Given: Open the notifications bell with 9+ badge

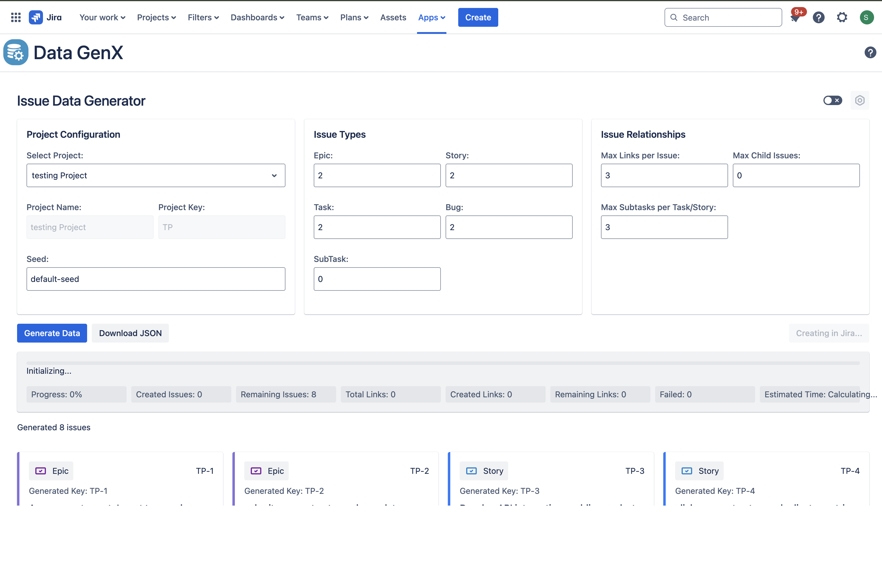Looking at the screenshot, I should coord(795,18).
